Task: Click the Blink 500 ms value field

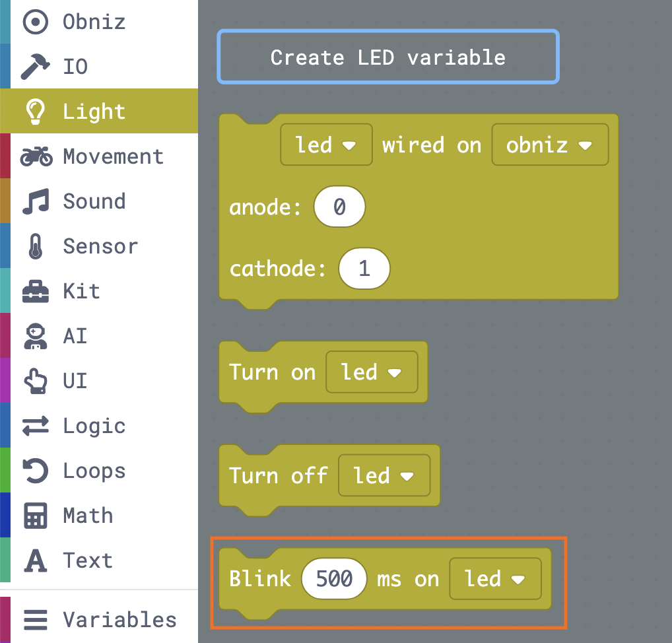Action: tap(334, 578)
